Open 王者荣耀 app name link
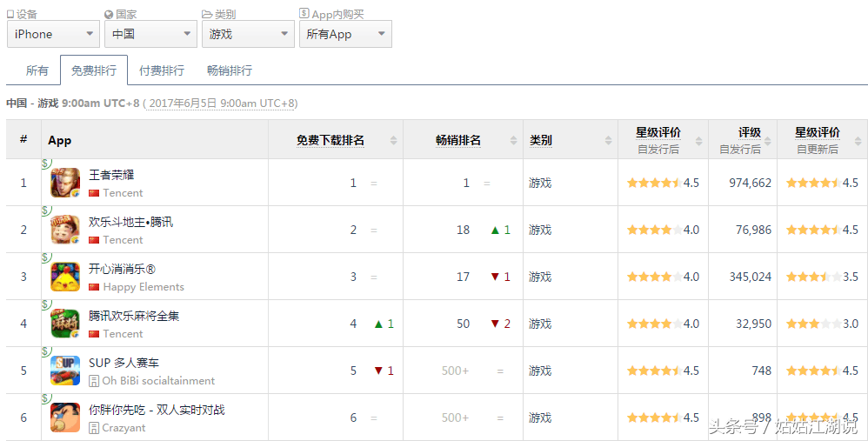Screen dimensions: 868x441 point(111,175)
